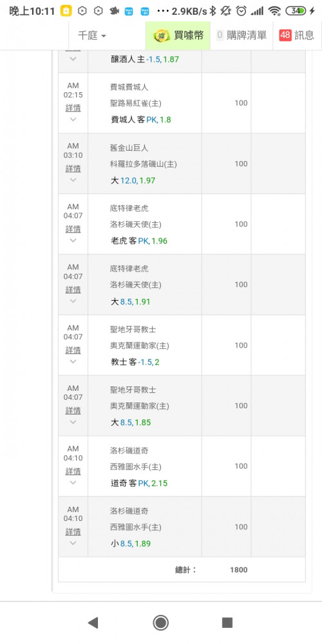
Task: Click 詳情 link for 教士 客 -1.5 row
Action: tap(73, 350)
